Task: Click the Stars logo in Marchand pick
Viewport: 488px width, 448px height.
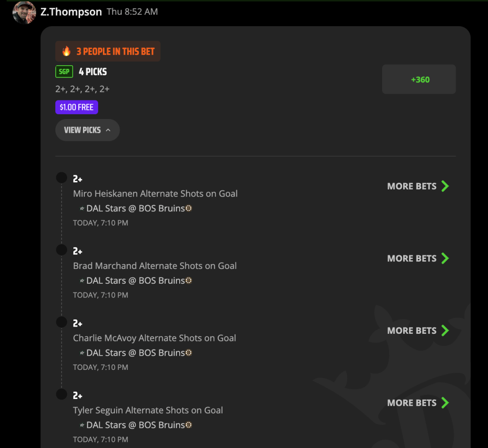Action: point(82,281)
